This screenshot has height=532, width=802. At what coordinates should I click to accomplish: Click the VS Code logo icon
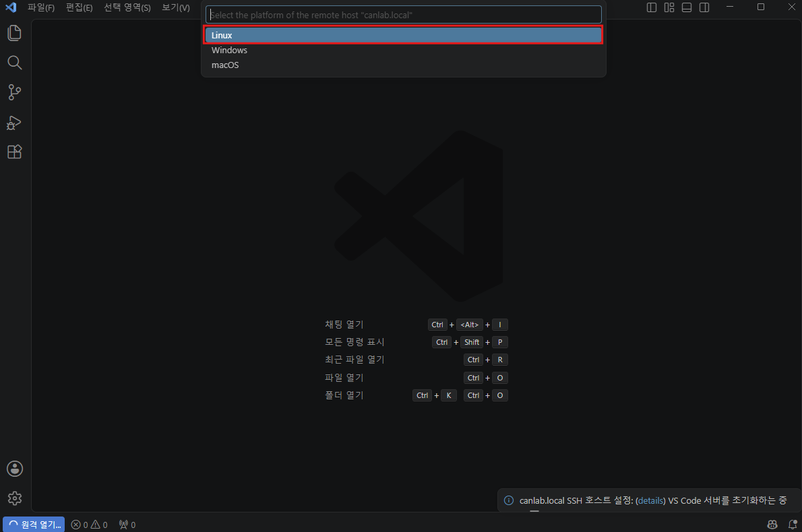pyautogui.click(x=11, y=7)
